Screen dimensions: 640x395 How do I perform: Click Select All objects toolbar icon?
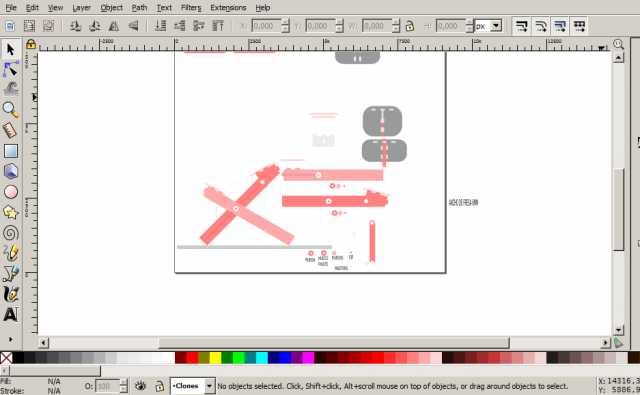click(10, 26)
